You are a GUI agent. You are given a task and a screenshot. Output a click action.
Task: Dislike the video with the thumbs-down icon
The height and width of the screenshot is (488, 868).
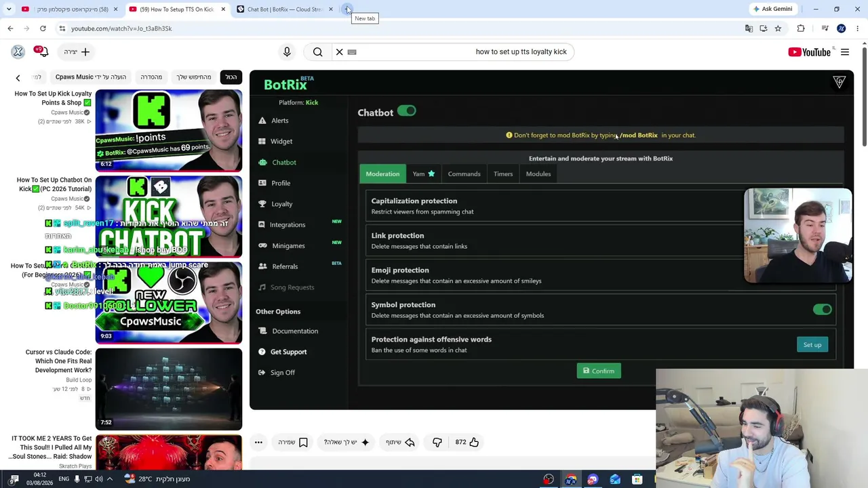coord(437,442)
